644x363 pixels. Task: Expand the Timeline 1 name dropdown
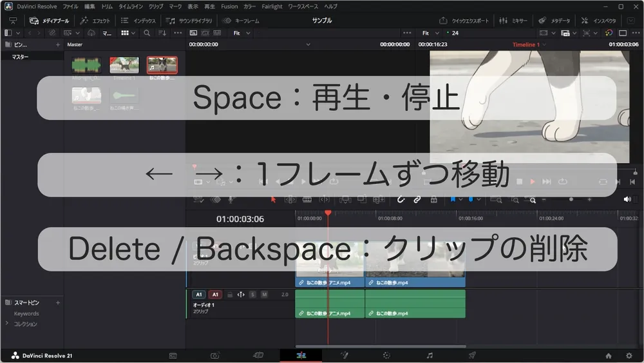[545, 44]
